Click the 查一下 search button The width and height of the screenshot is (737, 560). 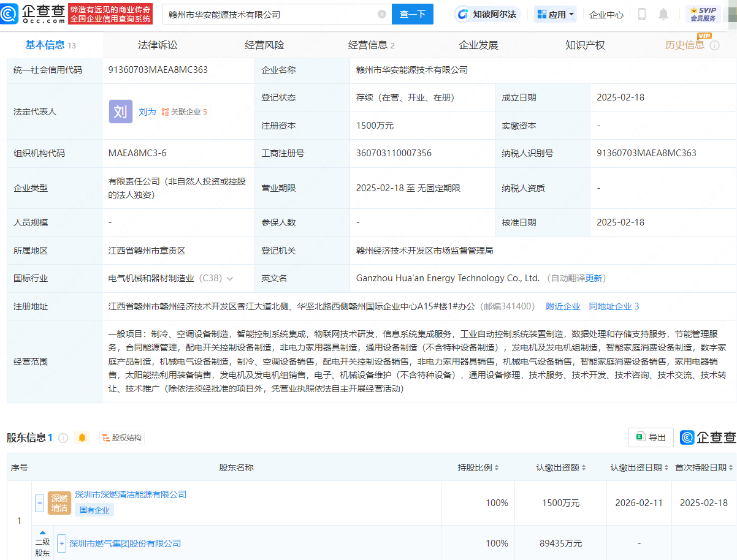tap(412, 14)
